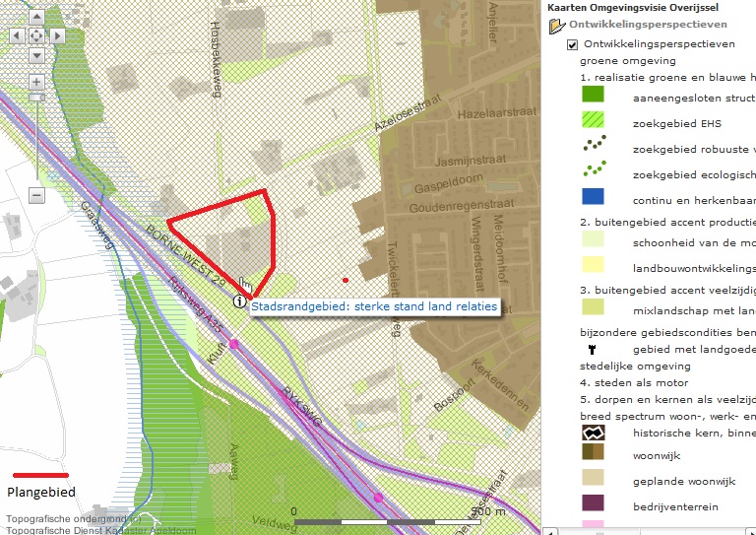Click the 'bedrijventerrein' purple swatch

[x=593, y=506]
